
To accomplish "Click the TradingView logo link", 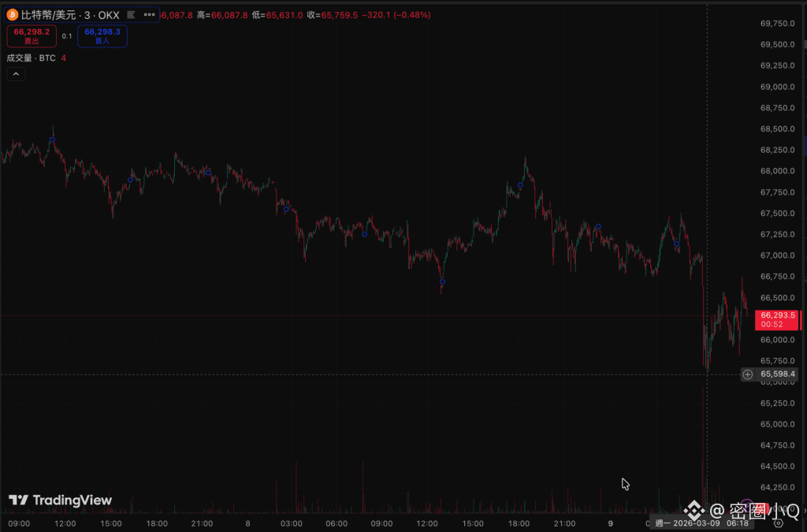I will tap(60, 500).
